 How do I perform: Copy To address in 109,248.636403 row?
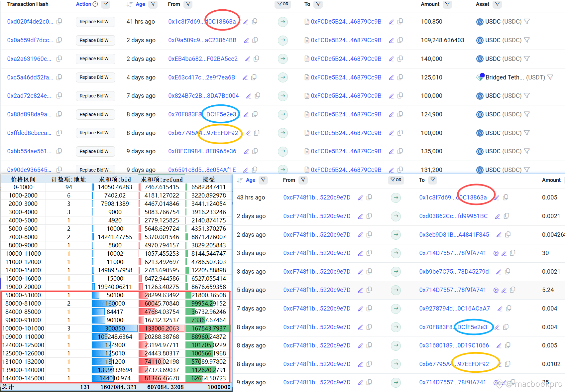[400, 40]
